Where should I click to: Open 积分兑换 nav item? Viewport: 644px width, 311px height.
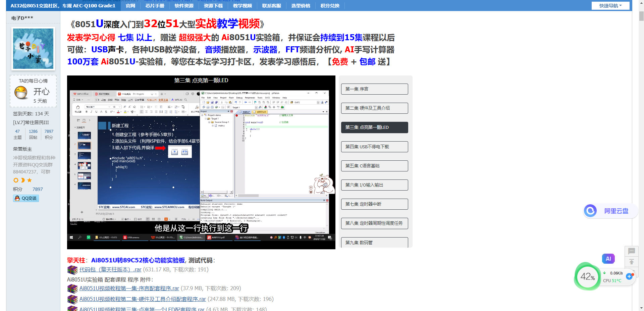click(x=330, y=6)
